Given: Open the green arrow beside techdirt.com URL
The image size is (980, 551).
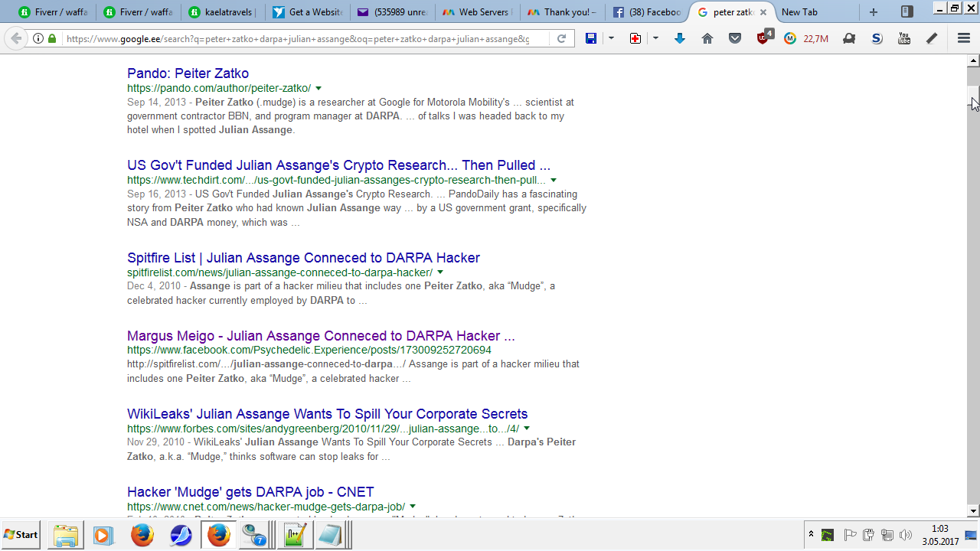Looking at the screenshot, I should pyautogui.click(x=554, y=181).
